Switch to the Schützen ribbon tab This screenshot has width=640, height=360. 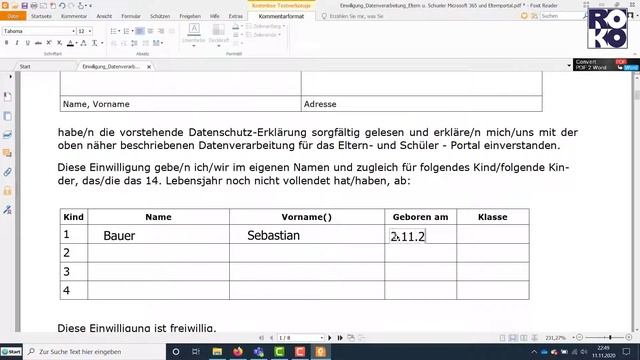[x=160, y=16]
